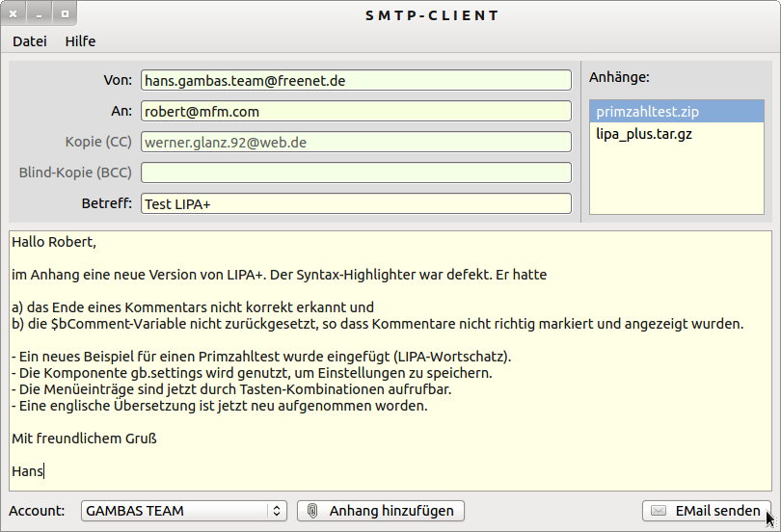Open the Datei menu
The image size is (781, 532).
coord(29,41)
